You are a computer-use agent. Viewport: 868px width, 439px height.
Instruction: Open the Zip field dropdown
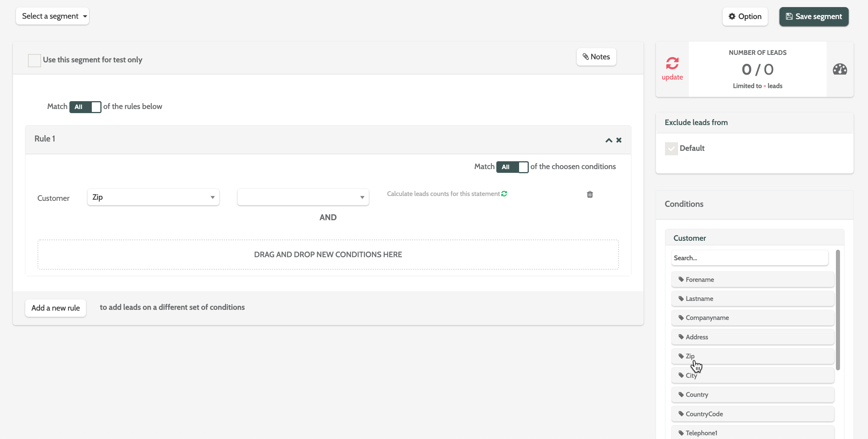[153, 197]
